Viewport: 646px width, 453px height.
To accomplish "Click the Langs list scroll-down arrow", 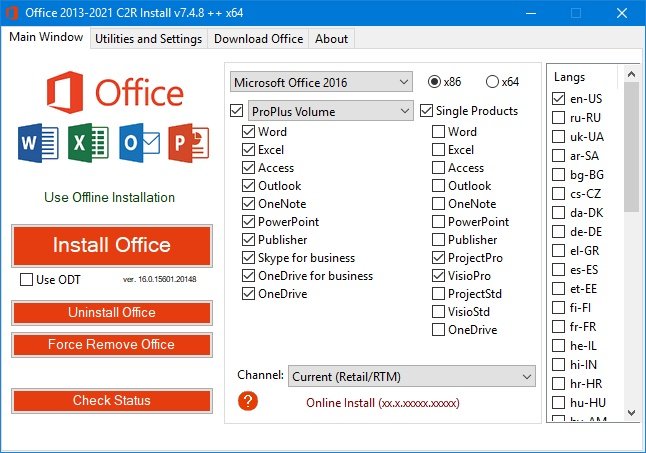I will click(631, 413).
